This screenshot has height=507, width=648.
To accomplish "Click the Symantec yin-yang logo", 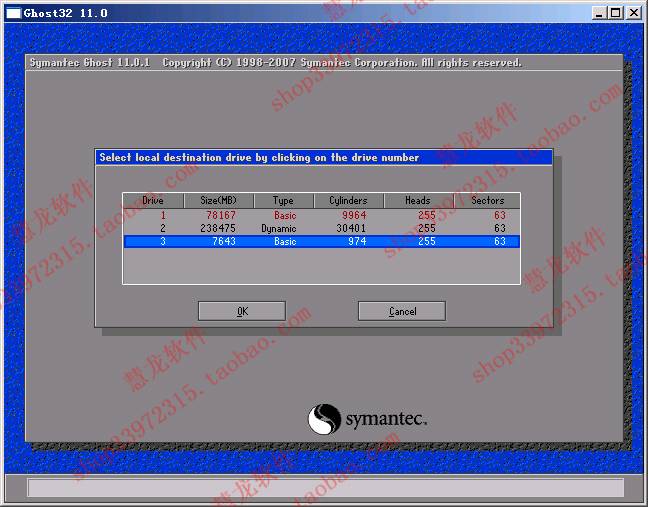I will [325, 419].
